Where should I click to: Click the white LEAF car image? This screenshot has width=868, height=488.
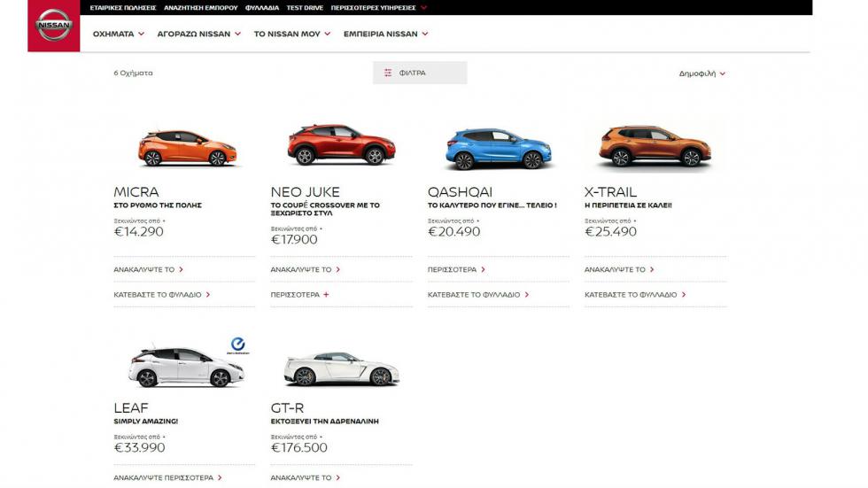tap(186, 367)
